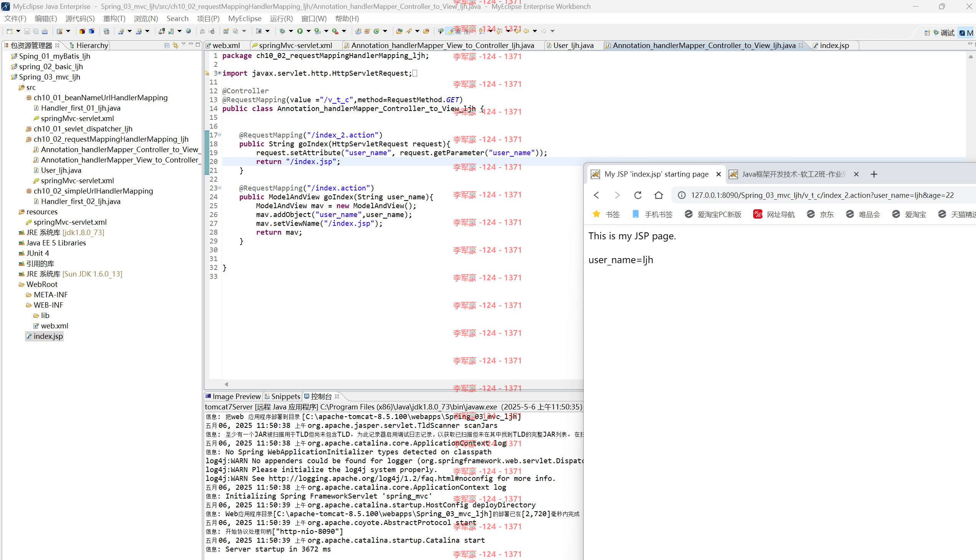Minimize the package explorer panel
976x560 pixels.
(191, 44)
